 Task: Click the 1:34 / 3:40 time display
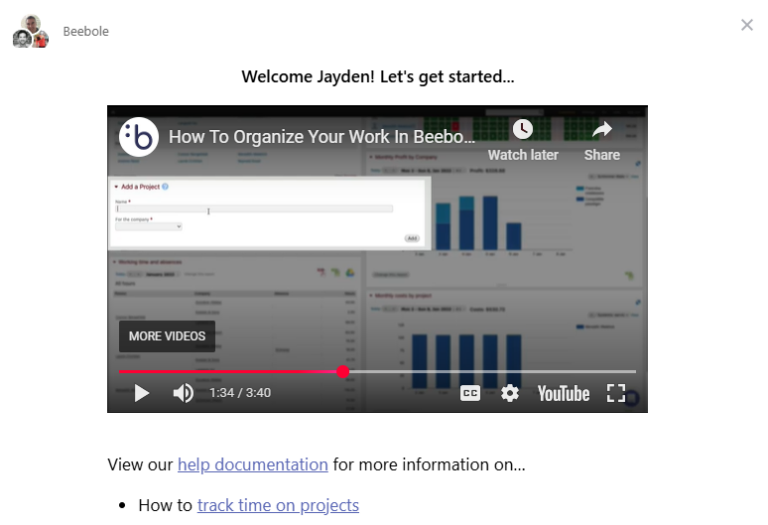(x=240, y=393)
